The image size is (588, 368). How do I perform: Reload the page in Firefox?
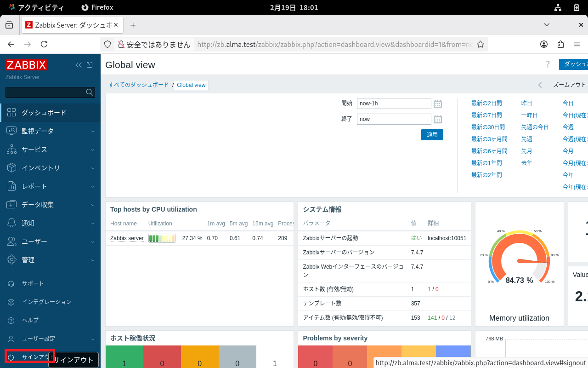point(44,44)
